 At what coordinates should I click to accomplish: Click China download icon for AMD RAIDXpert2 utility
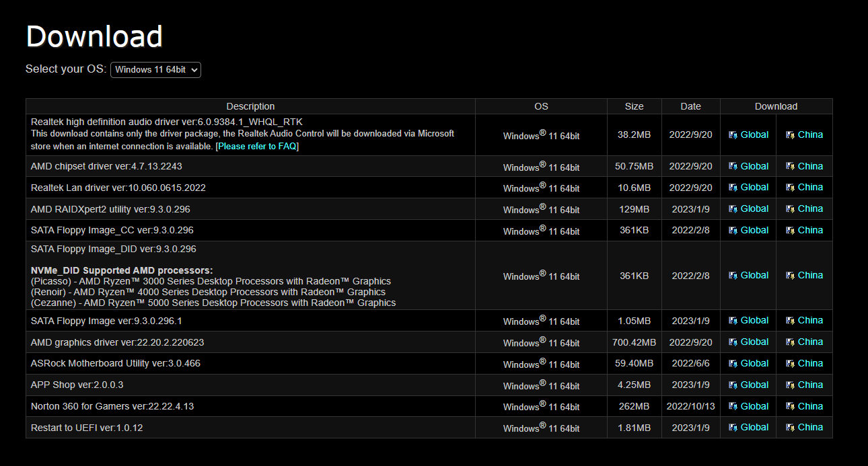click(x=790, y=208)
